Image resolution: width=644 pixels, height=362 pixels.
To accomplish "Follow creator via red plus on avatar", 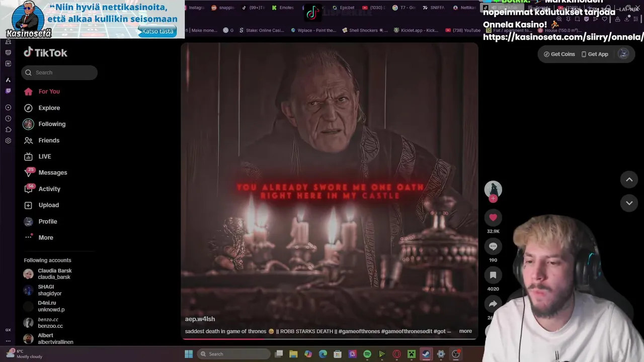I will [x=493, y=199].
